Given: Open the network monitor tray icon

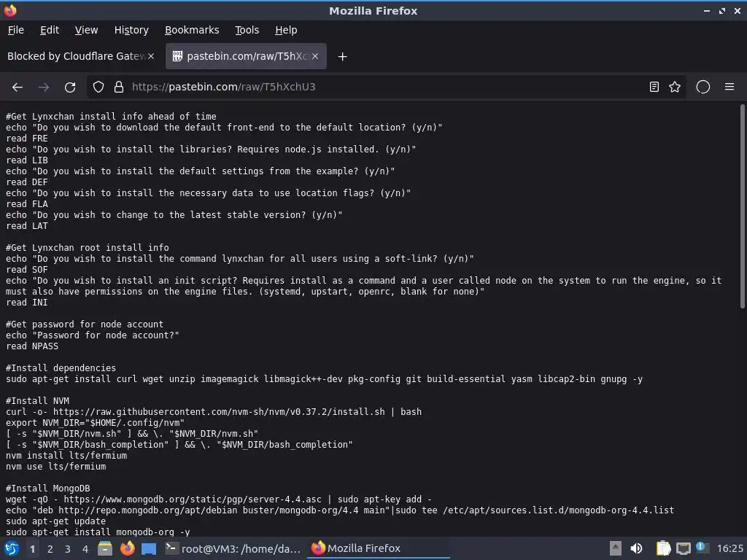Looking at the screenshot, I should (683, 548).
